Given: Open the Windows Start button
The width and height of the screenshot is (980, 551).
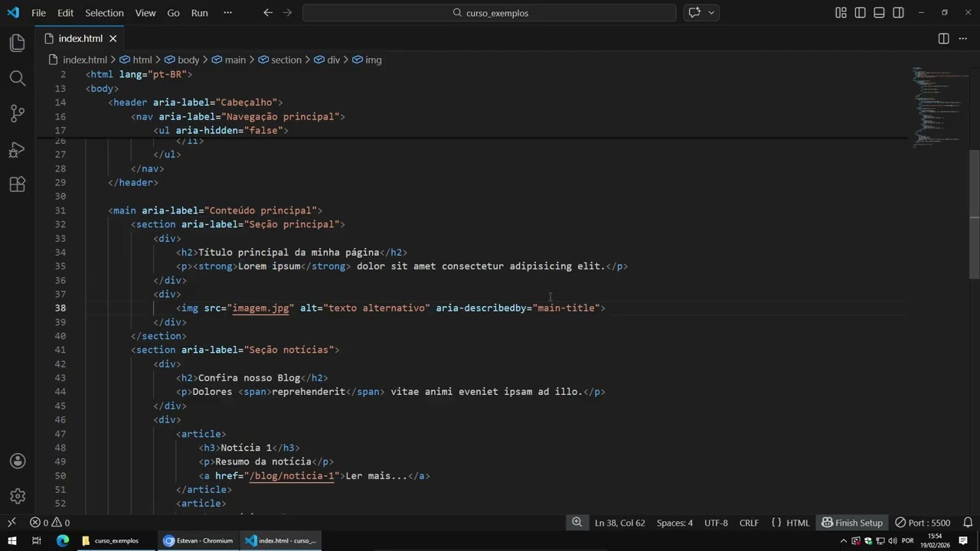Looking at the screenshot, I should point(11,541).
